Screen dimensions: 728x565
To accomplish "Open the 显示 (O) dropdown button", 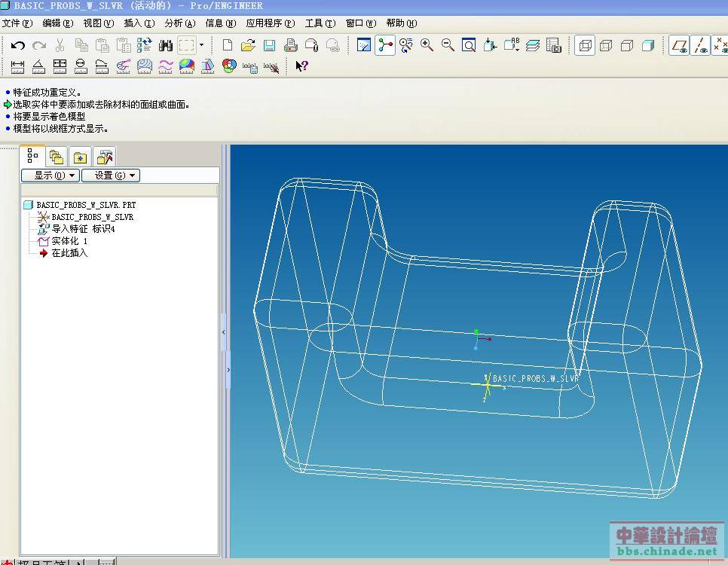I will [x=50, y=176].
